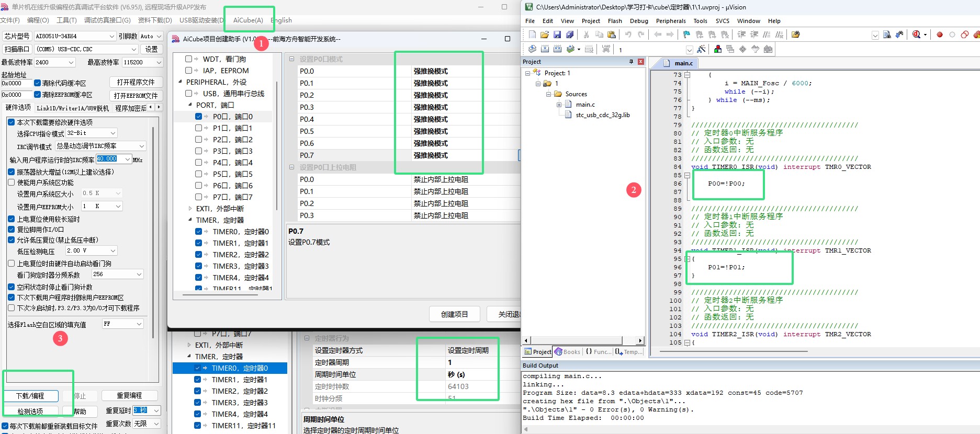The image size is (980, 434).
Task: Click 创建项目 button in AiCube
Action: click(454, 314)
